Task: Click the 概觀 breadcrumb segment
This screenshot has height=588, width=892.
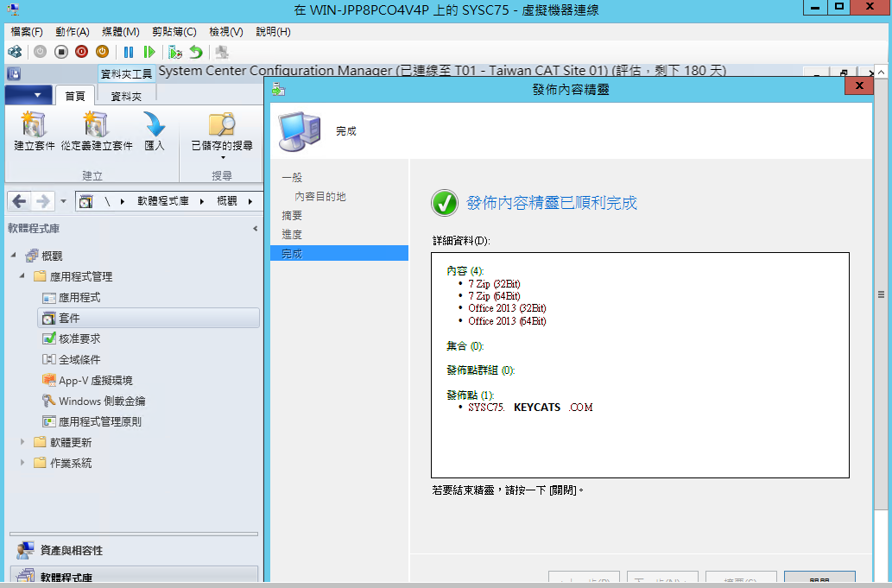Action: tap(227, 200)
